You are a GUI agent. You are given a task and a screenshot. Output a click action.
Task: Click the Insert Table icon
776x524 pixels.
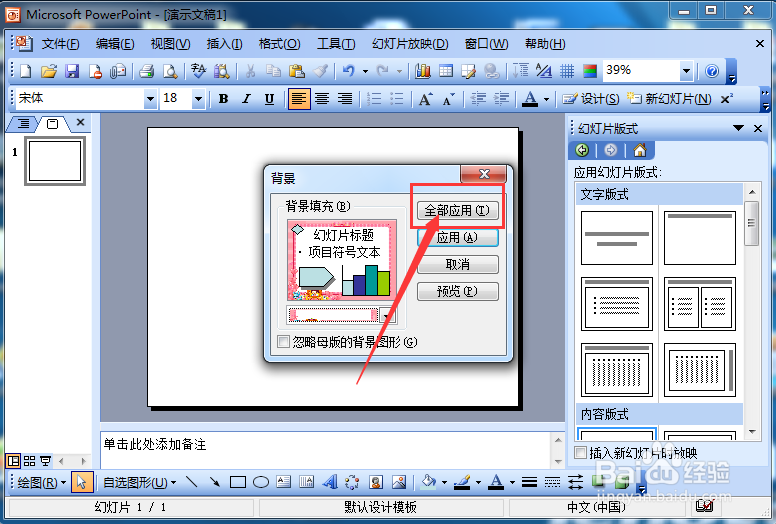tap(446, 72)
